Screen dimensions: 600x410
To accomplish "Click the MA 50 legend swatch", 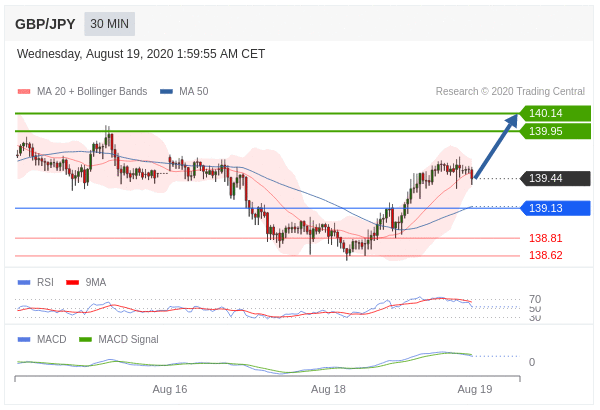I will point(166,91).
